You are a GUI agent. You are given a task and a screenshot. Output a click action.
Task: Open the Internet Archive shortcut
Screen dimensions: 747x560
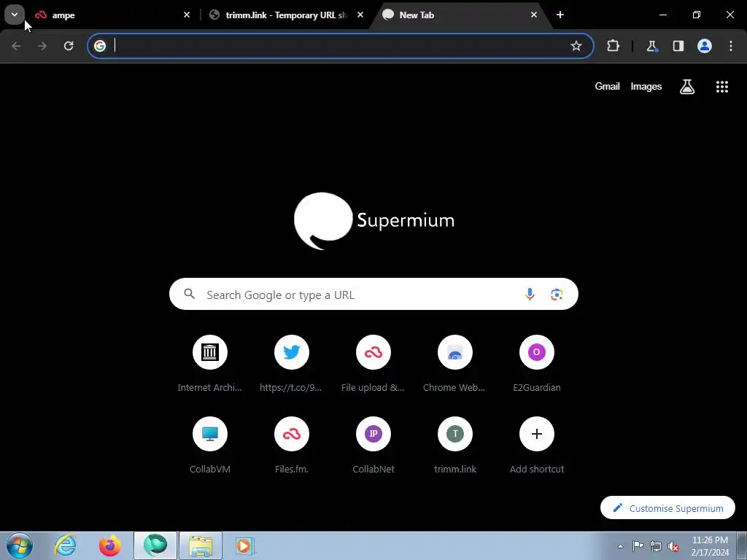coord(209,365)
